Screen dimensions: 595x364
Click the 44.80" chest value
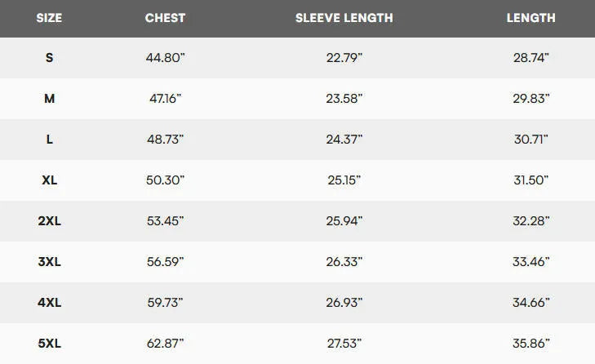pyautogui.click(x=165, y=58)
